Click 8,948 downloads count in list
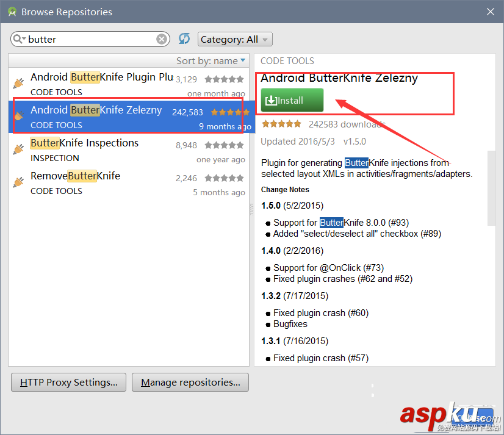 click(x=186, y=145)
